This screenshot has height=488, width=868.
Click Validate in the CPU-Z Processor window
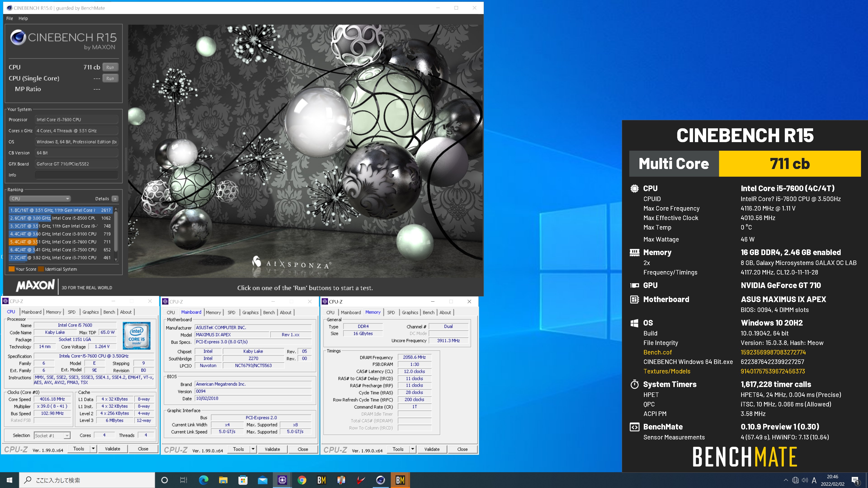[x=113, y=449]
